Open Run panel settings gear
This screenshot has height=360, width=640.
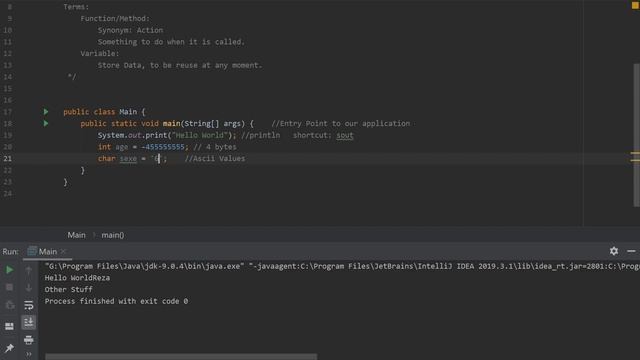614,251
